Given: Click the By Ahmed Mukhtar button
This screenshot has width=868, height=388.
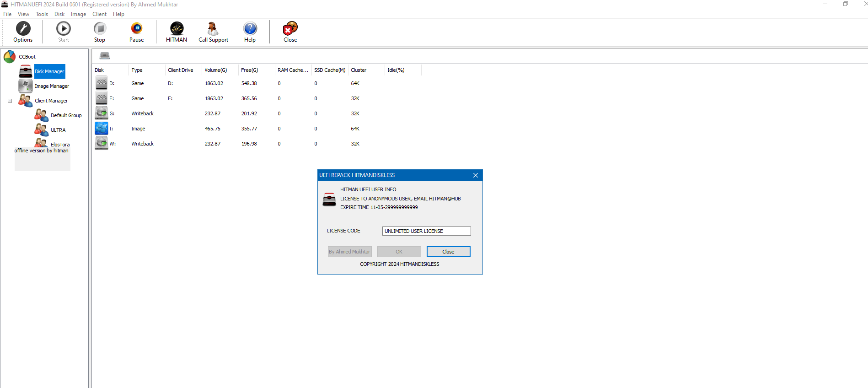Looking at the screenshot, I should click(349, 252).
